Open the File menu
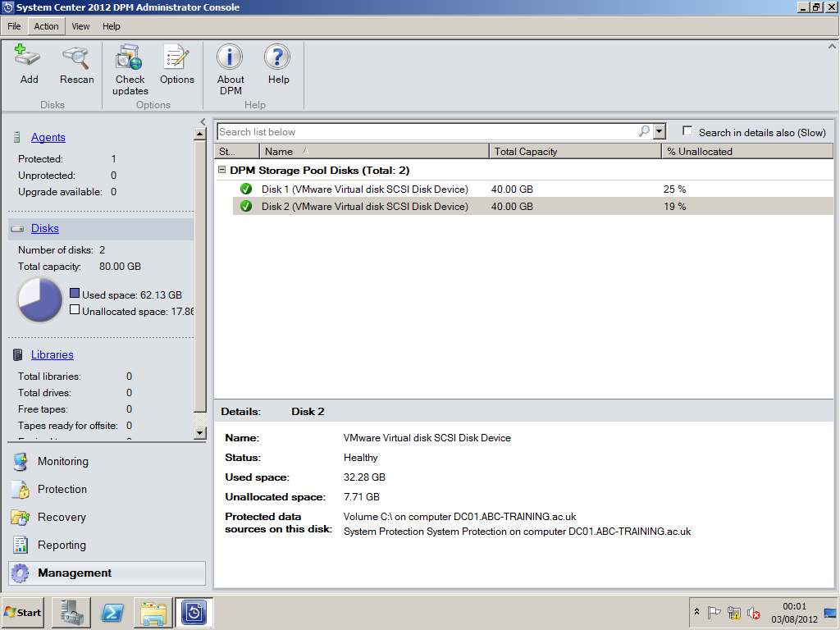The width and height of the screenshot is (840, 630). point(14,26)
